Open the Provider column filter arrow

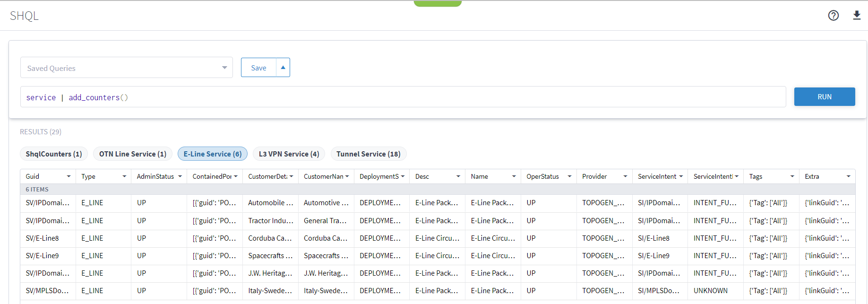tap(626, 176)
